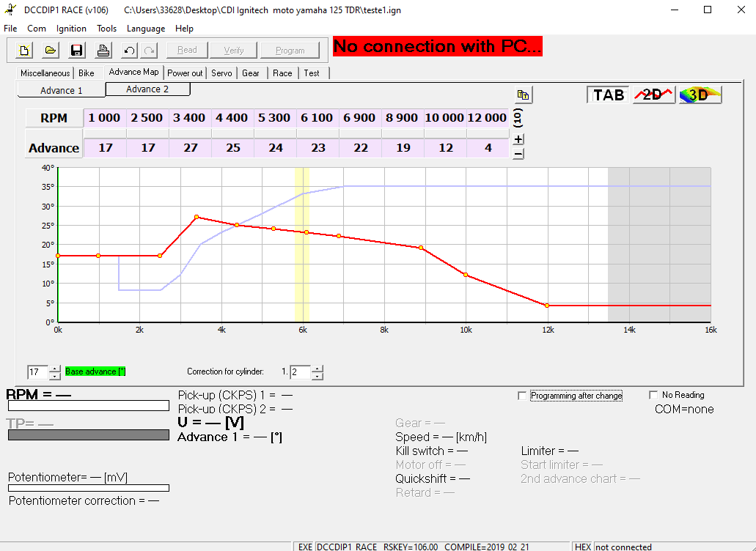Image resolution: width=756 pixels, height=551 pixels.
Task: Select RPM cell 6 900
Action: [359, 118]
